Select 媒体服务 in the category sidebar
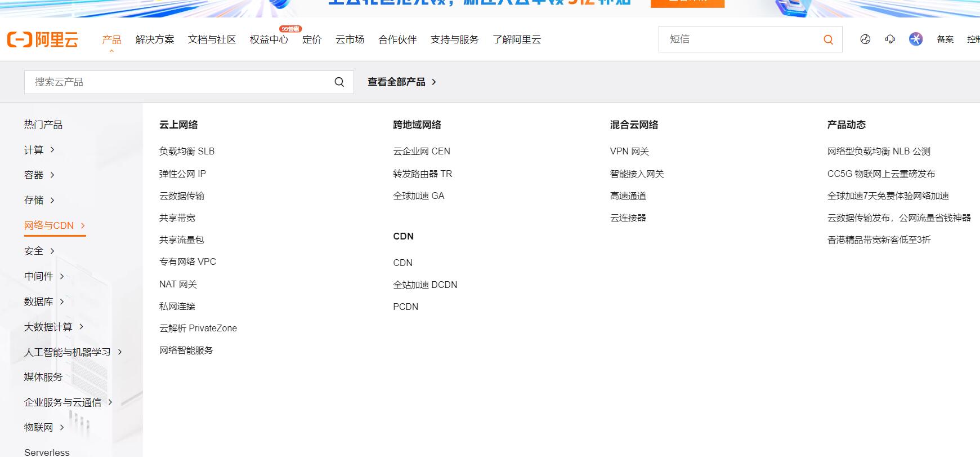 [43, 377]
